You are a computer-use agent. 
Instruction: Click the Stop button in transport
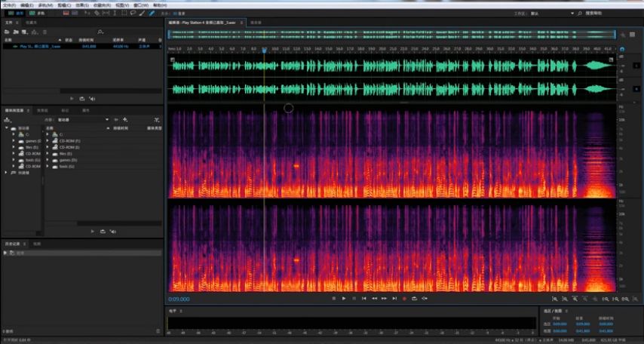(x=334, y=299)
